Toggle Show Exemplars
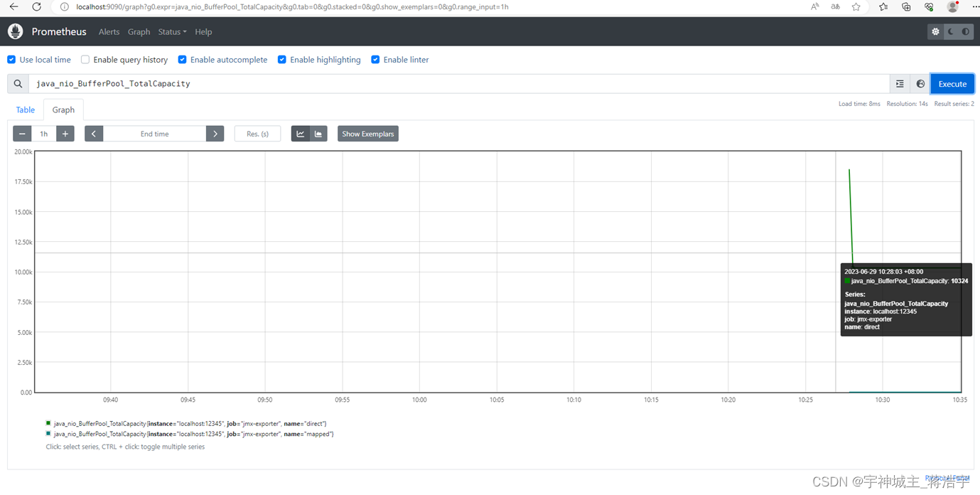 pos(367,133)
